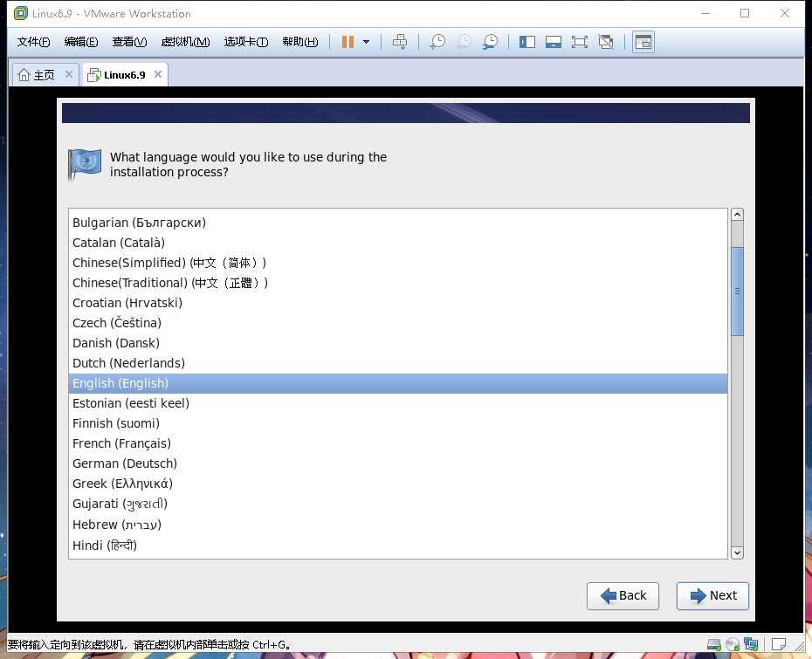Click the language list scroll down arrow

click(x=737, y=553)
